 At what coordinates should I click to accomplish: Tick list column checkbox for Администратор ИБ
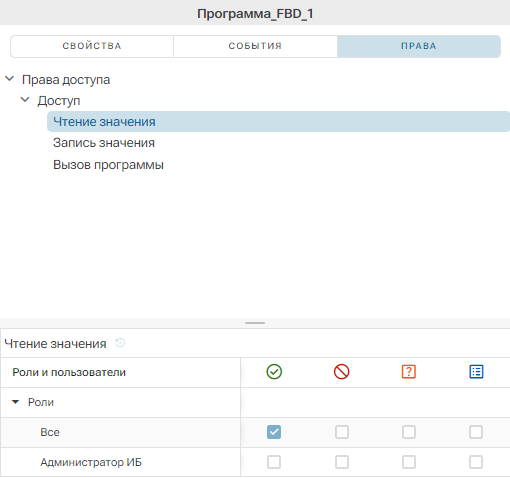pyautogui.click(x=476, y=462)
